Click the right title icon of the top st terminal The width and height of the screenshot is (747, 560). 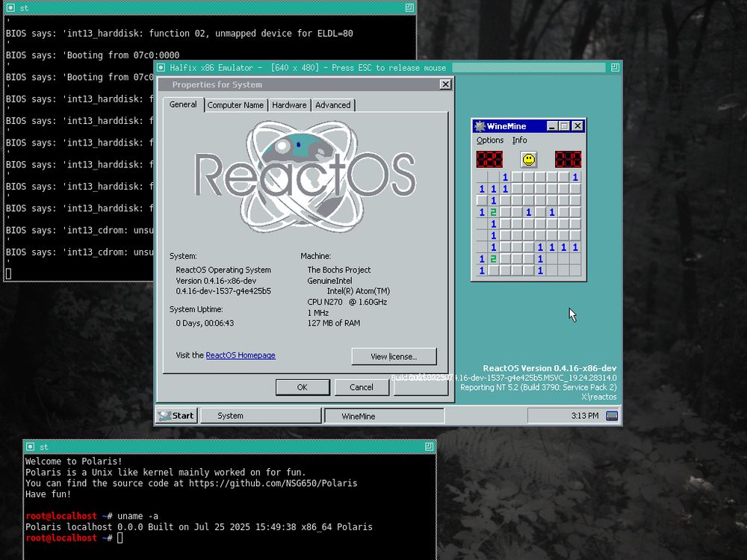point(409,7)
